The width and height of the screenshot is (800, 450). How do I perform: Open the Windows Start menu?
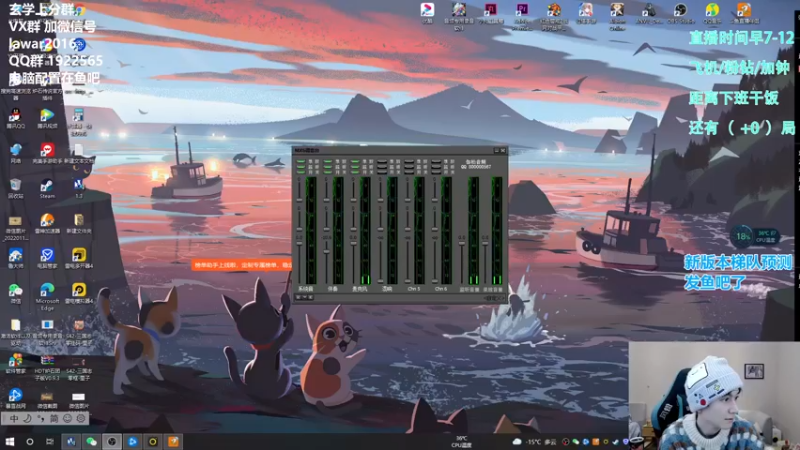pyautogui.click(x=10, y=441)
